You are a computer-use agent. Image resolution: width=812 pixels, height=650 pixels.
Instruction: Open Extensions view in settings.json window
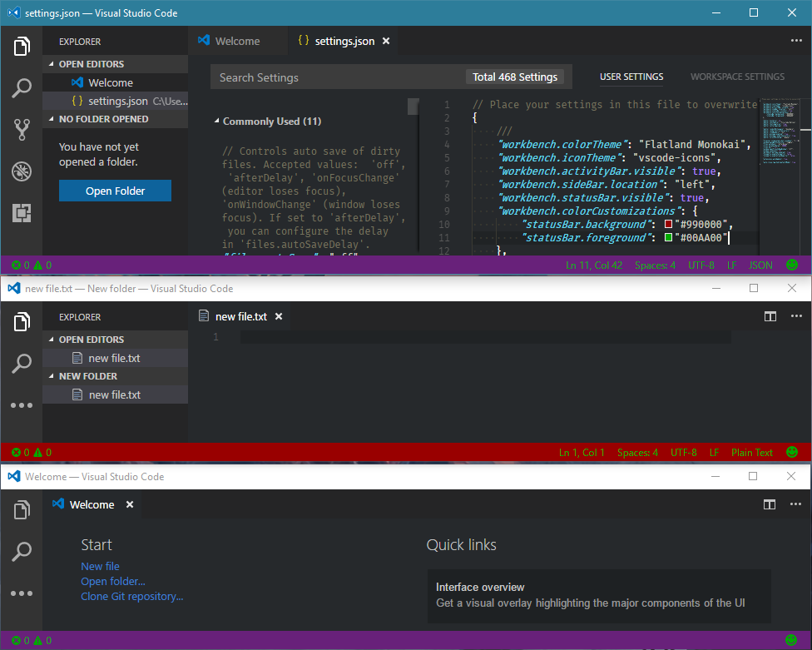tap(22, 213)
